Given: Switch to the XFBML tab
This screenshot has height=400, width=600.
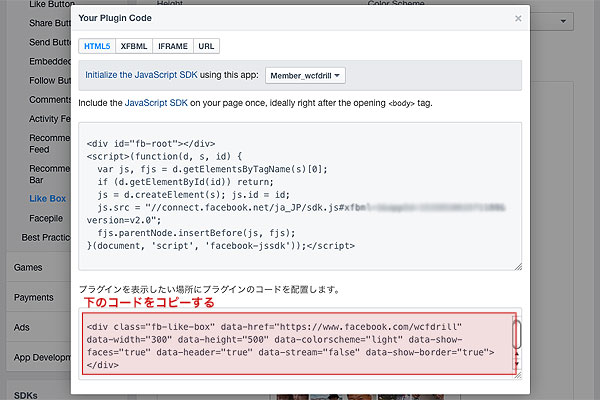Looking at the screenshot, I should click(134, 46).
